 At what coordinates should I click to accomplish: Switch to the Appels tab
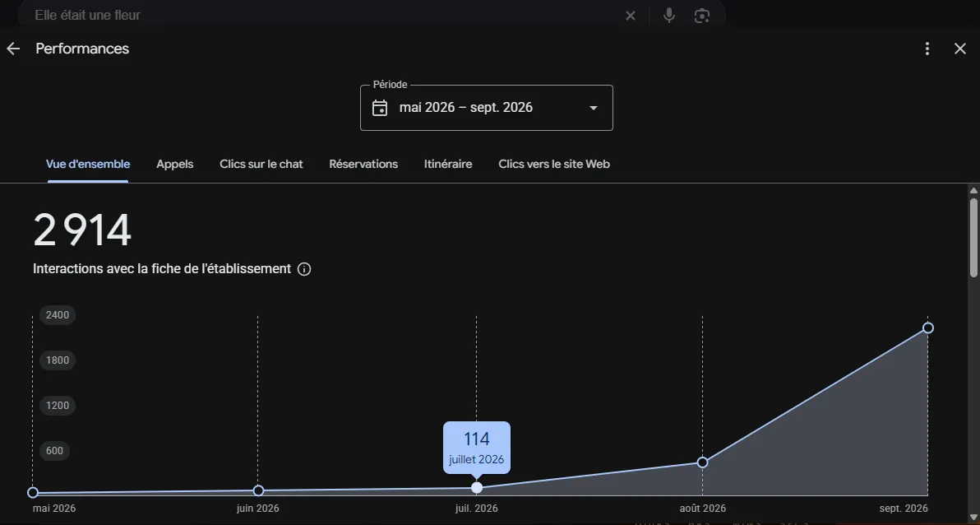coord(175,164)
